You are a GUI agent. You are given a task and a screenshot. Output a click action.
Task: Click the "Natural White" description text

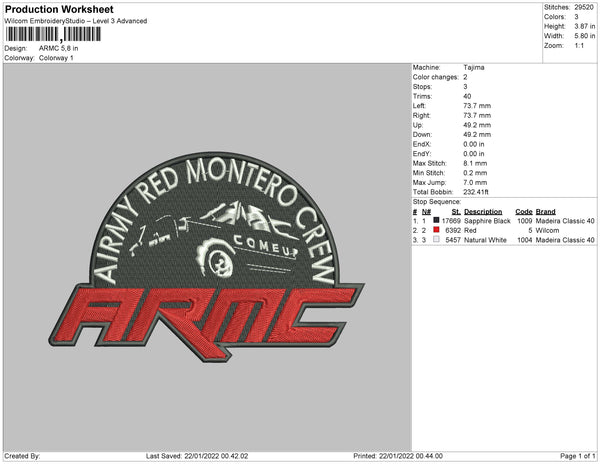(485, 240)
